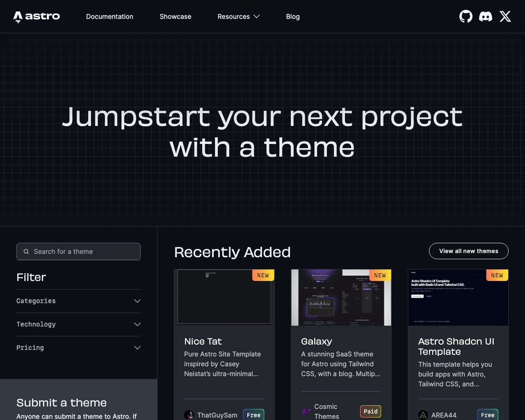Screen dimensions: 525x420
Task: Click Astro Shadcn UI Template description text
Action: 455,374
